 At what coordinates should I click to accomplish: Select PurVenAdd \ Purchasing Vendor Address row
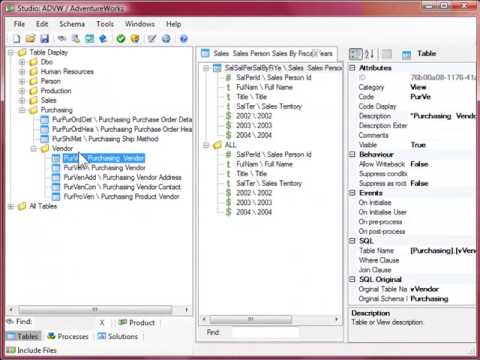[123, 177]
